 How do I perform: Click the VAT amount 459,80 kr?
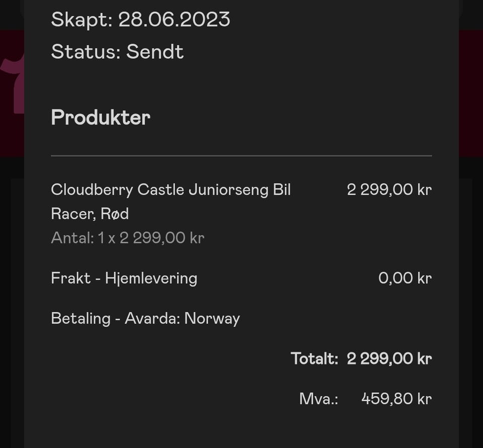(x=396, y=399)
